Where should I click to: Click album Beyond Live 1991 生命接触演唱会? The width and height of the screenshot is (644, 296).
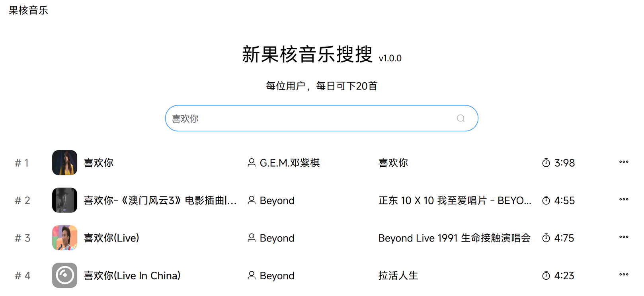(454, 238)
